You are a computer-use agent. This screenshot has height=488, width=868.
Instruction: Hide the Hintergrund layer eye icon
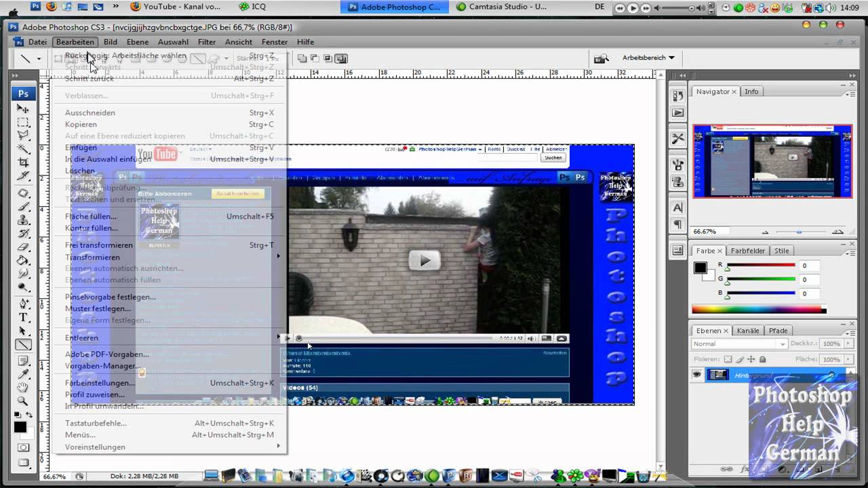point(696,375)
